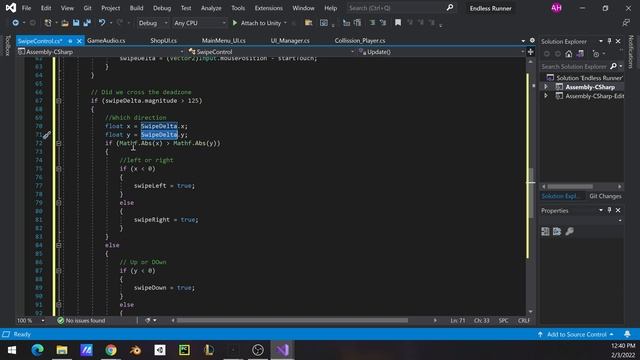Click the Navigate Backward toolbar icon
Viewport: 640px width, 360px height.
point(16,23)
